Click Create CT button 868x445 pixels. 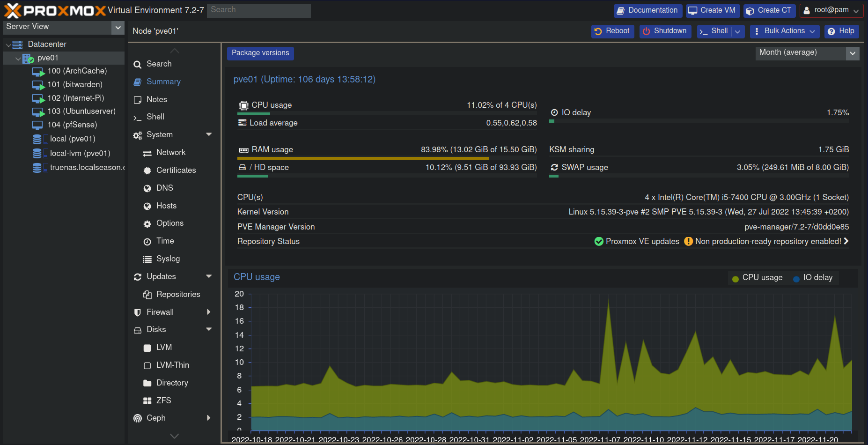click(769, 10)
